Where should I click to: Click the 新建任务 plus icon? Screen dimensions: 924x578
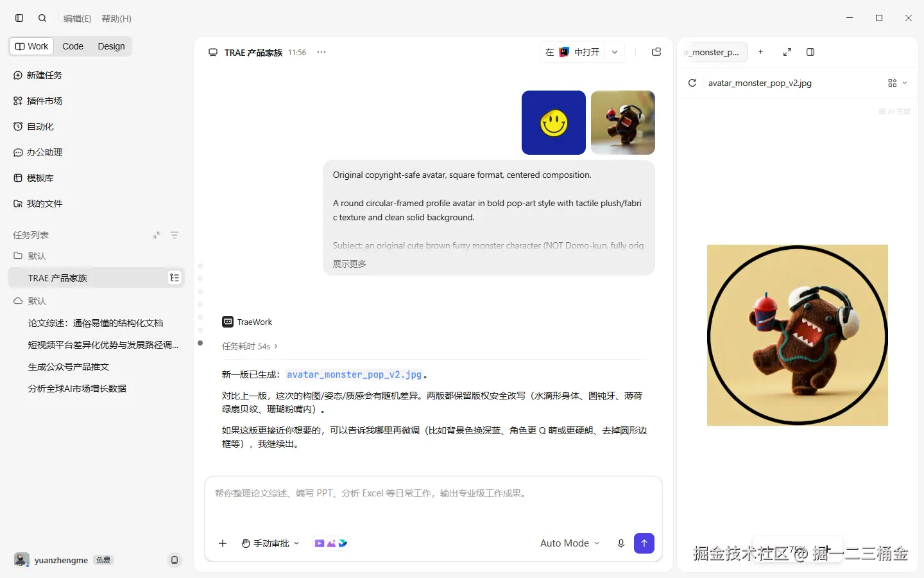point(18,75)
